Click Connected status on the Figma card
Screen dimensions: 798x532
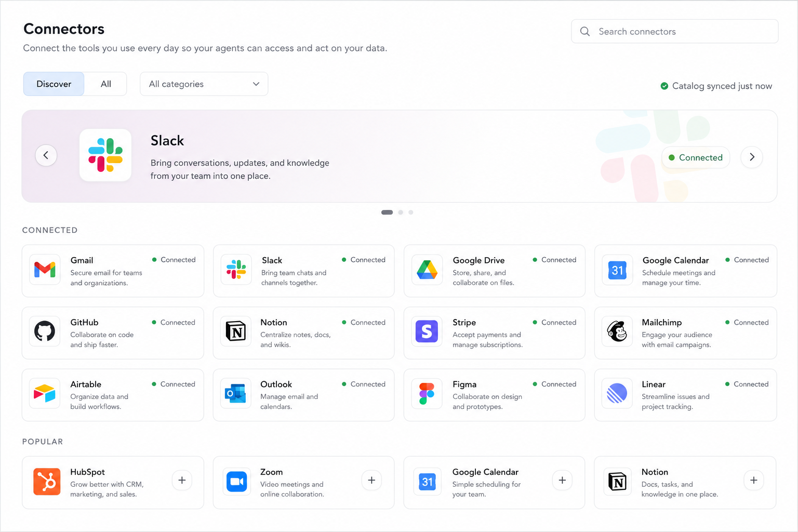point(554,384)
